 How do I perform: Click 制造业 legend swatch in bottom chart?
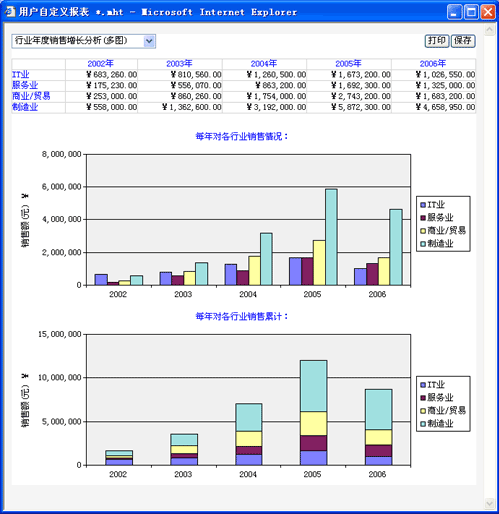423,424
